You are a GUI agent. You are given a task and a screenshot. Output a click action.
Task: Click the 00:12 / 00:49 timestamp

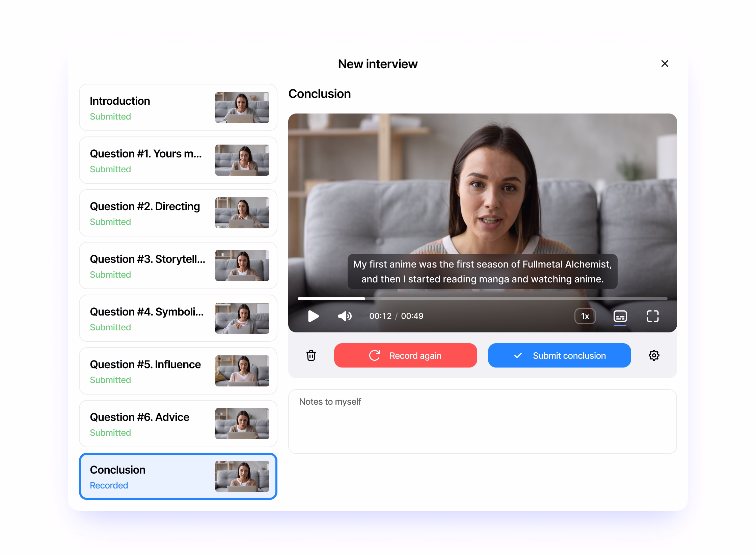coord(396,316)
